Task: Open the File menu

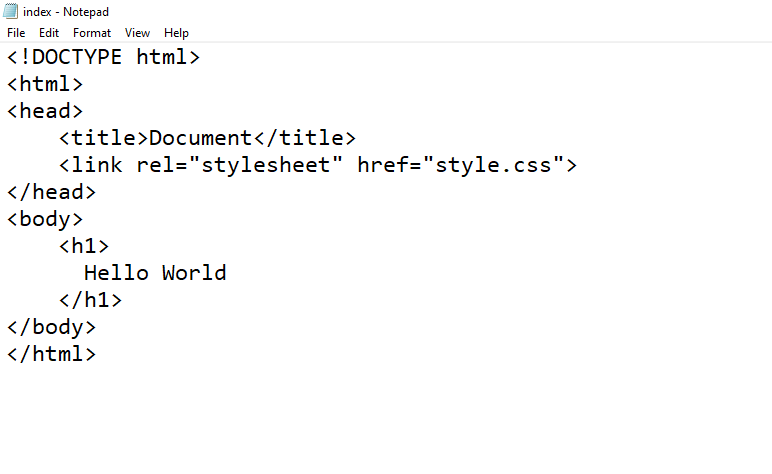Action: pyautogui.click(x=16, y=33)
